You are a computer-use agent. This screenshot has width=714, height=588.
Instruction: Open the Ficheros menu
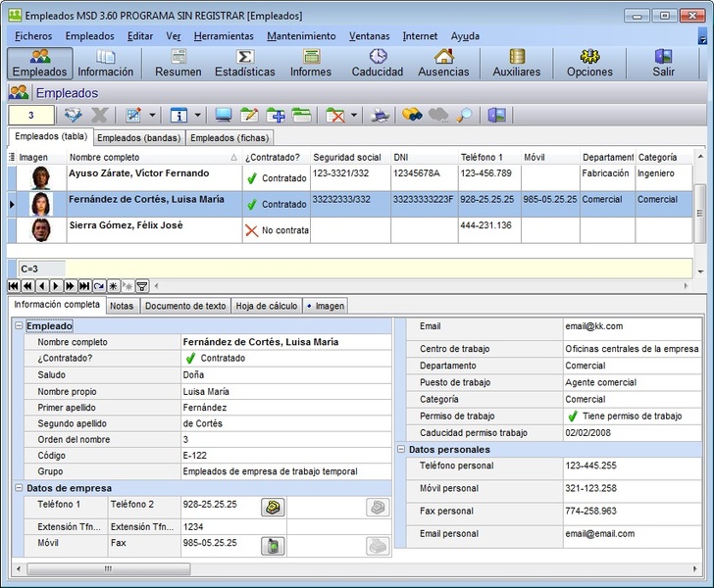point(33,36)
